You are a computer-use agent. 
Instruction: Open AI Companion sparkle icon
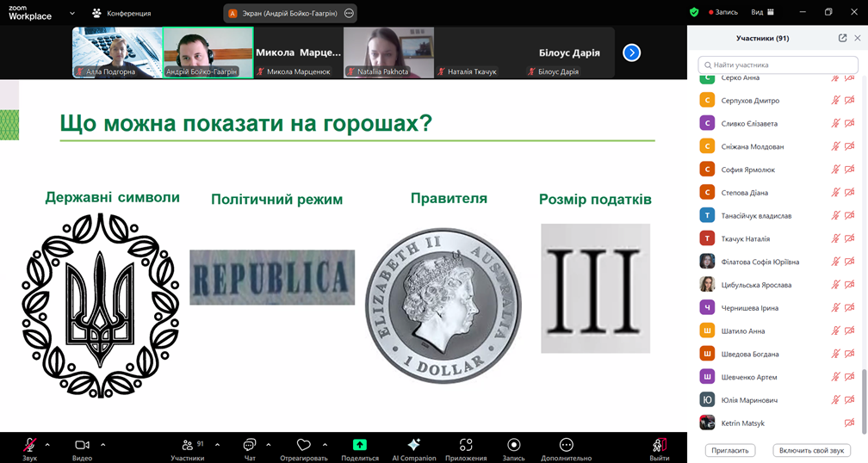[x=413, y=445]
